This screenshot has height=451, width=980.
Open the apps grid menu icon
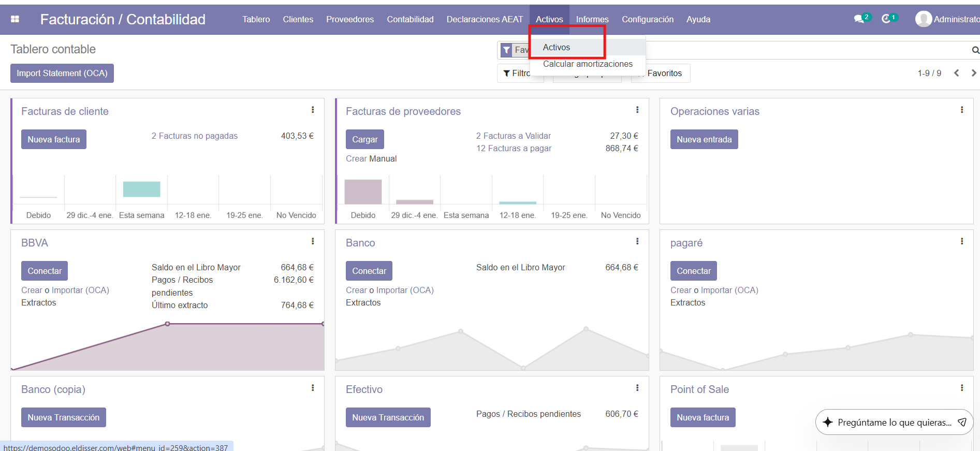pos(15,19)
